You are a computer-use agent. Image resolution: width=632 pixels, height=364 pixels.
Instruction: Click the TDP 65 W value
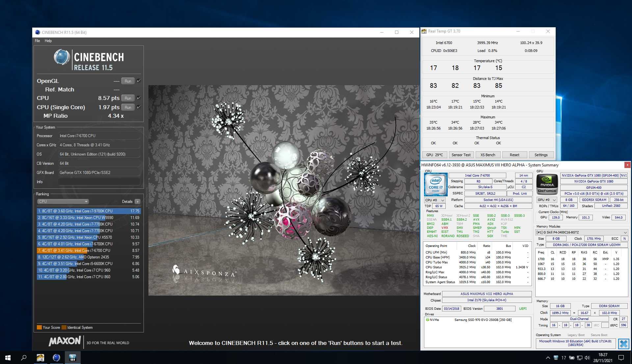click(x=439, y=206)
